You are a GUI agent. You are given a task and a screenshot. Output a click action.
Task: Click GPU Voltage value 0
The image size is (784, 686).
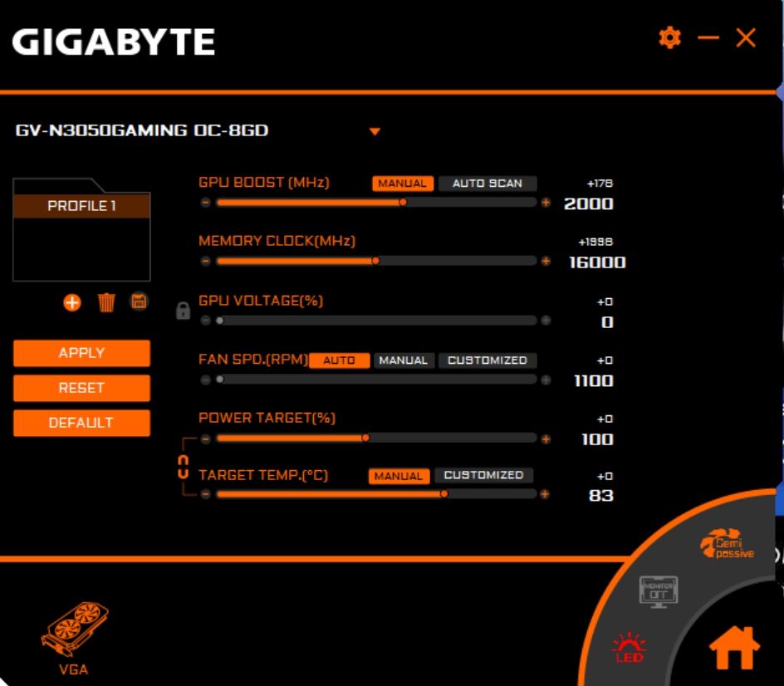click(x=607, y=322)
